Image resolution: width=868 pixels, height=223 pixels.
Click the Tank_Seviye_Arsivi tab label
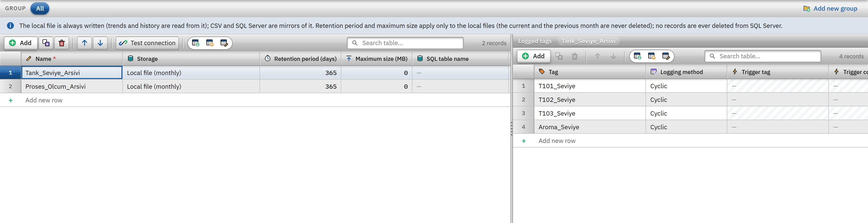point(588,41)
